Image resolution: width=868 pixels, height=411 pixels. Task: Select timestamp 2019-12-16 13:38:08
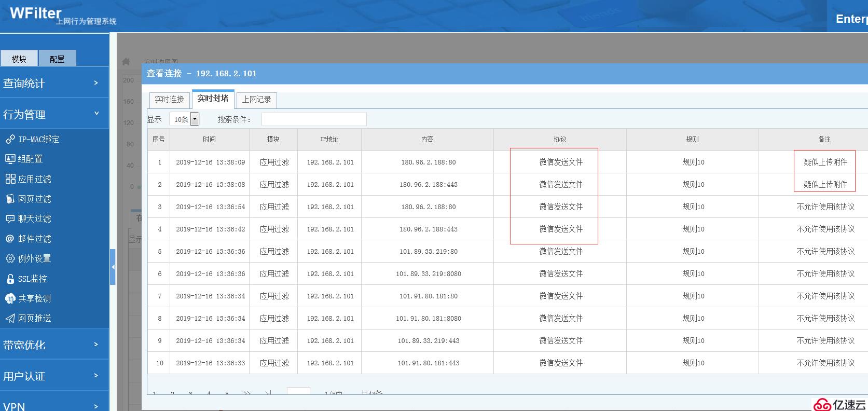click(x=210, y=184)
